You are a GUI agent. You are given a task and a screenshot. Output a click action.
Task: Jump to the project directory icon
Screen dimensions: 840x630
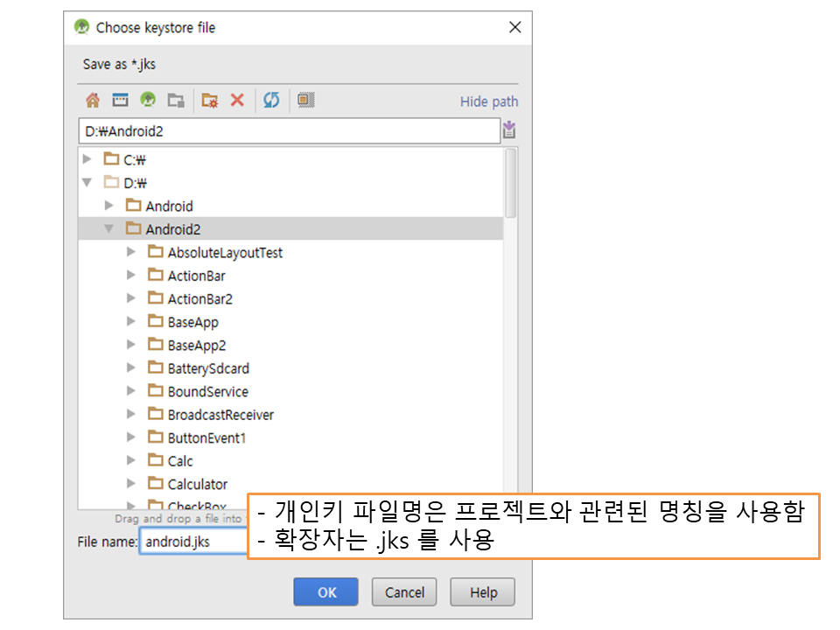(148, 101)
